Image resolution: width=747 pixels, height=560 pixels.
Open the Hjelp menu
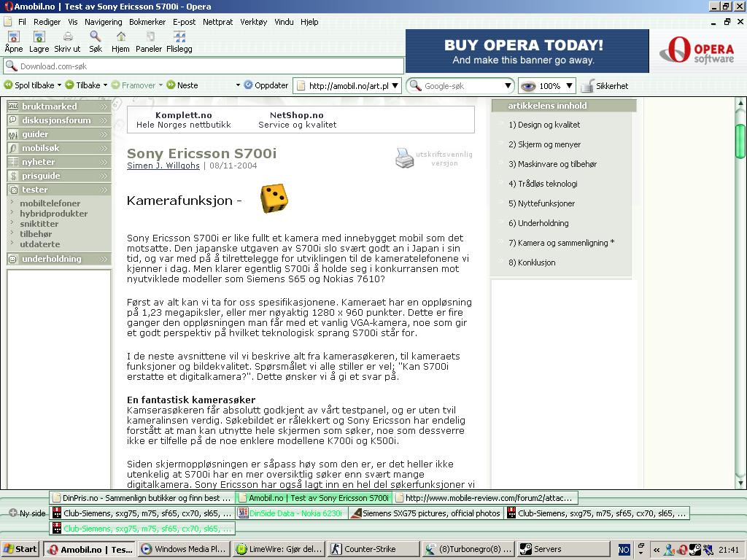[x=309, y=22]
